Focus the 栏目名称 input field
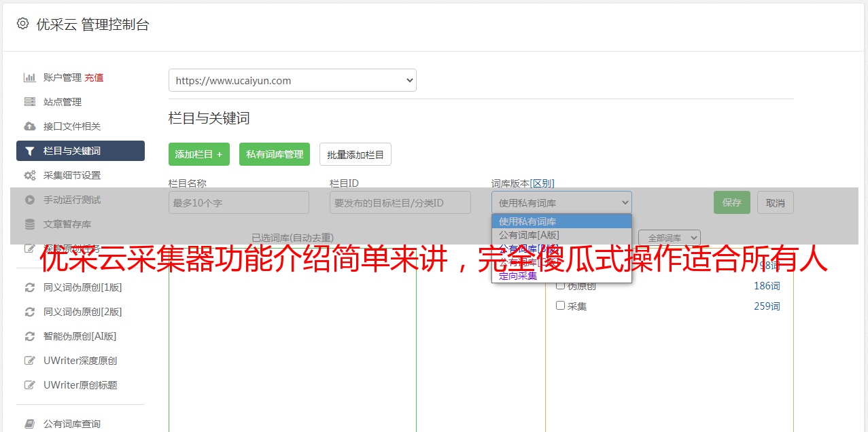 coord(239,202)
